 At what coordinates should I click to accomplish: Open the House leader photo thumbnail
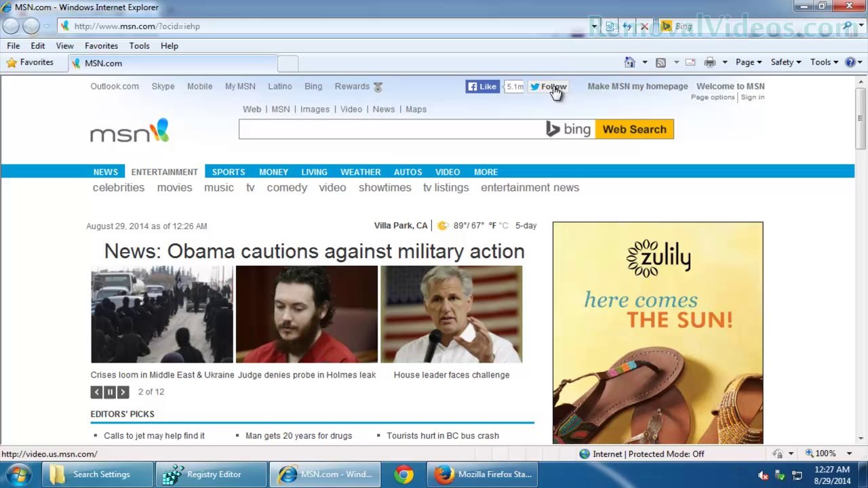452,314
